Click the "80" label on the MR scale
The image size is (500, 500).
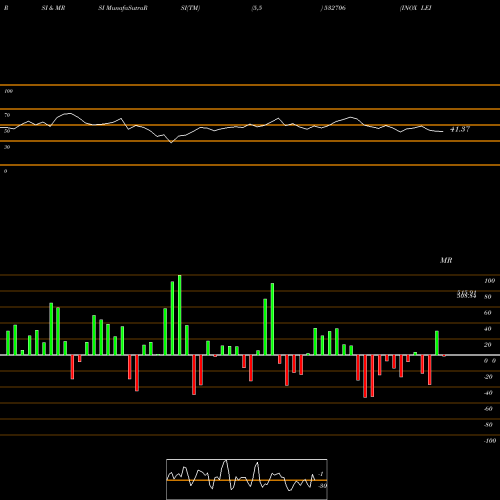tap(488, 297)
